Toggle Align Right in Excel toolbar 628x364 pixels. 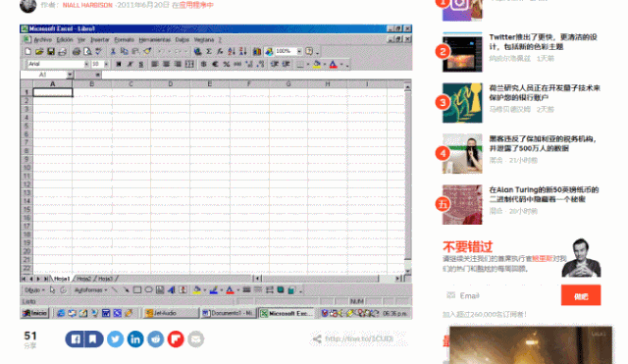coord(178,64)
